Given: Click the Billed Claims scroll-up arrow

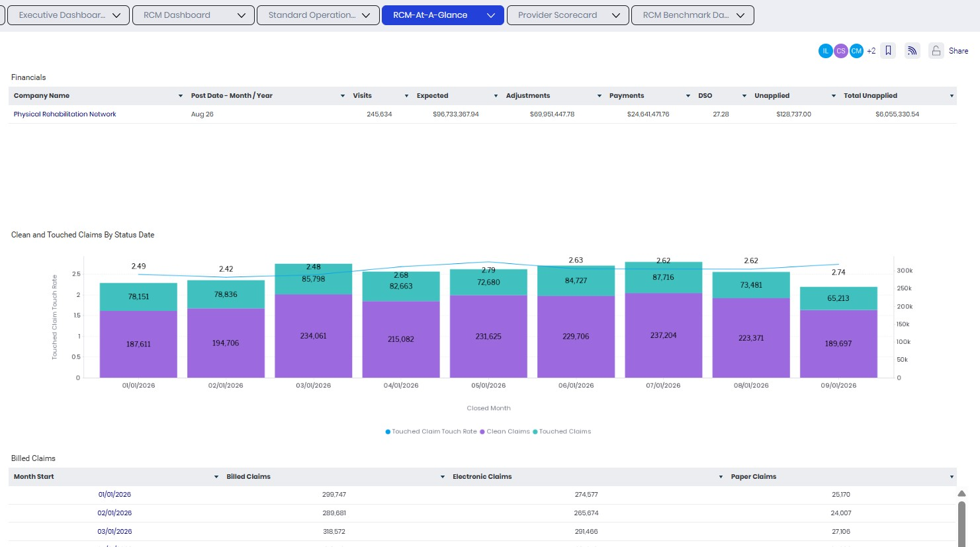Looking at the screenshot, I should point(961,494).
